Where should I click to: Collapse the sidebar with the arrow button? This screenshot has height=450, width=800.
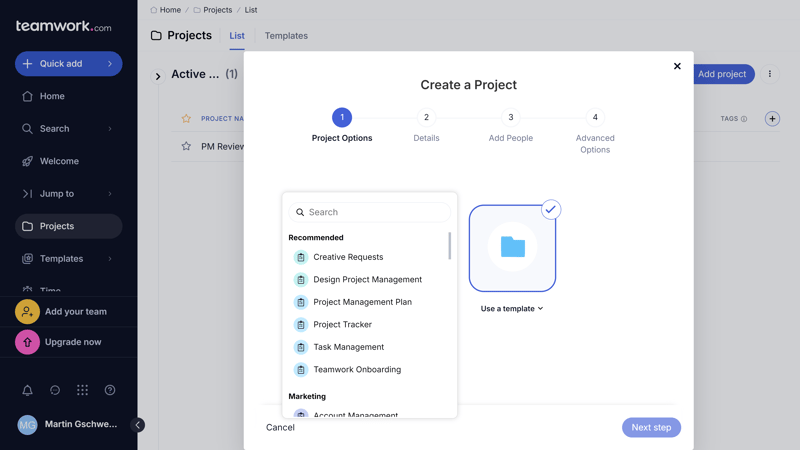(138, 425)
